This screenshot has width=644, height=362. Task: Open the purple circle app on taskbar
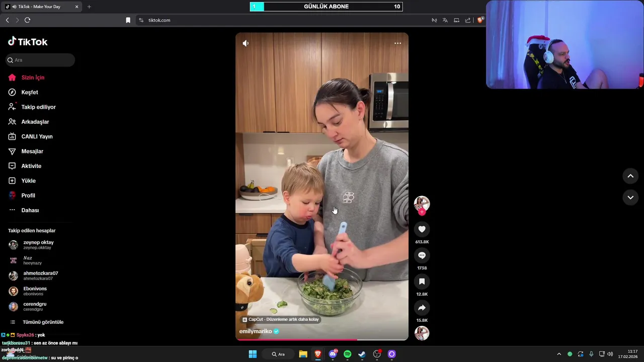(391, 354)
